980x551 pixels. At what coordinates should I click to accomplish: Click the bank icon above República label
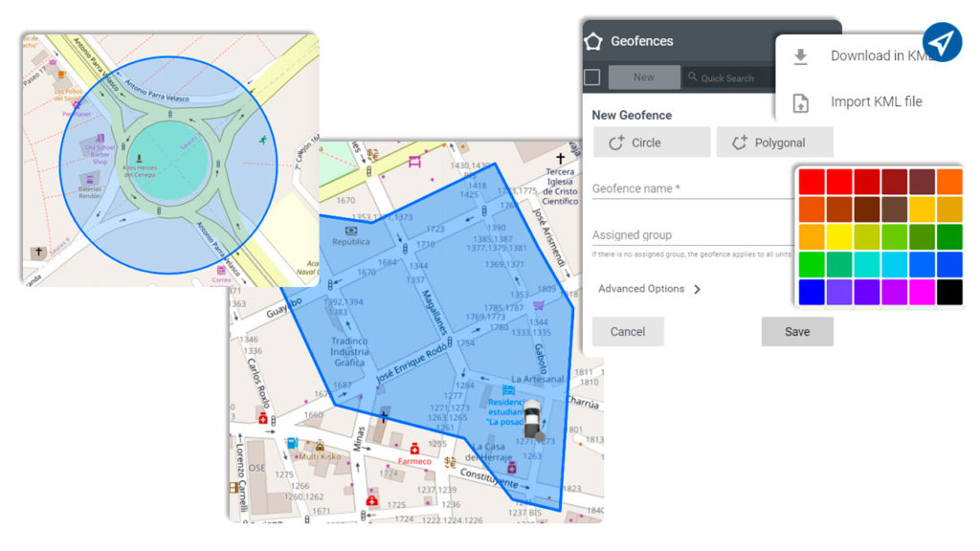click(x=351, y=231)
